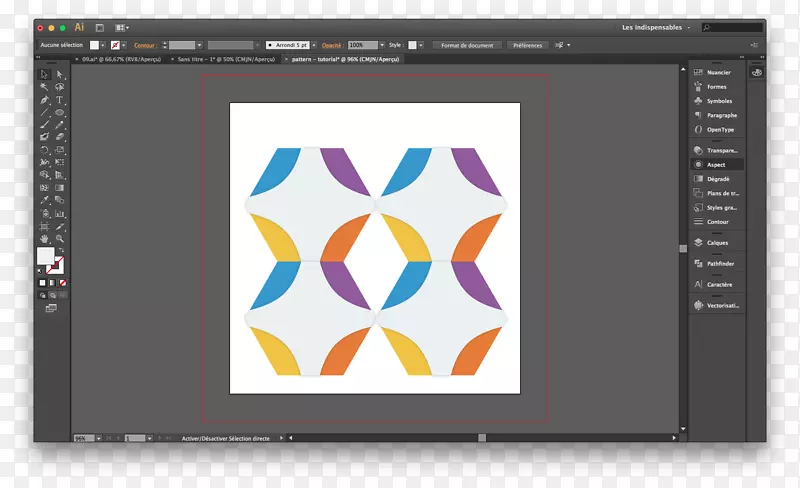800x488 pixels.
Task: Activate the Zoom magnifier tool
Action: [60, 238]
